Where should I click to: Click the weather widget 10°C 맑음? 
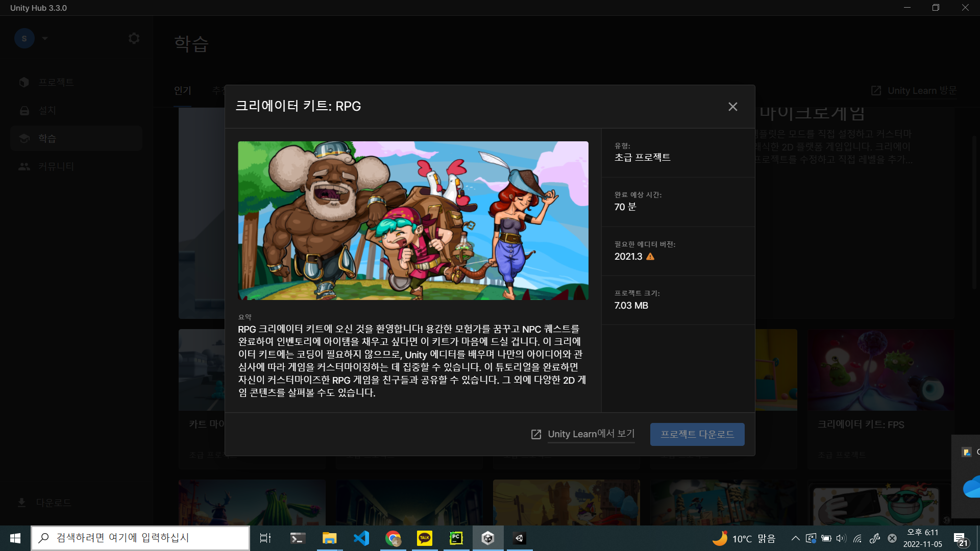click(x=744, y=538)
